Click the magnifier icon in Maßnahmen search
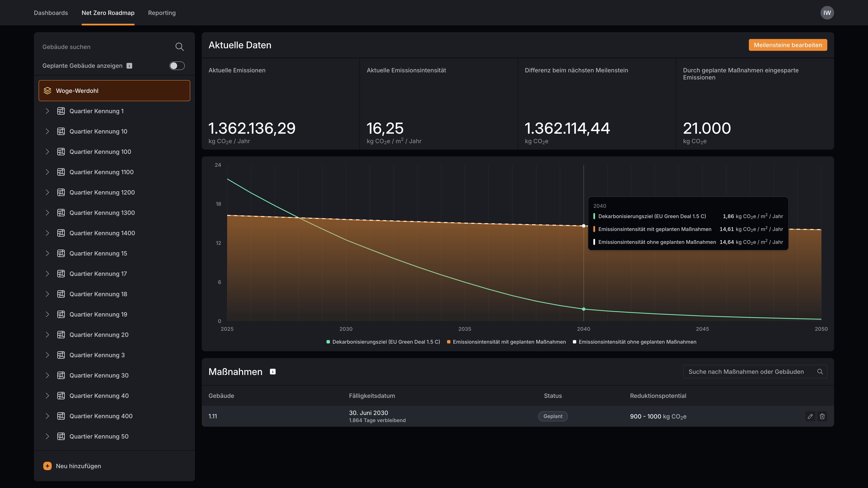Viewport: 868px width, 488px height. [x=820, y=371]
